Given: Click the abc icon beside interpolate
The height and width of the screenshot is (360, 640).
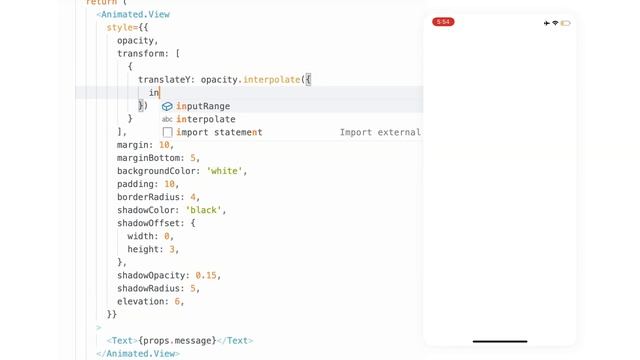Looking at the screenshot, I should pyautogui.click(x=167, y=119).
